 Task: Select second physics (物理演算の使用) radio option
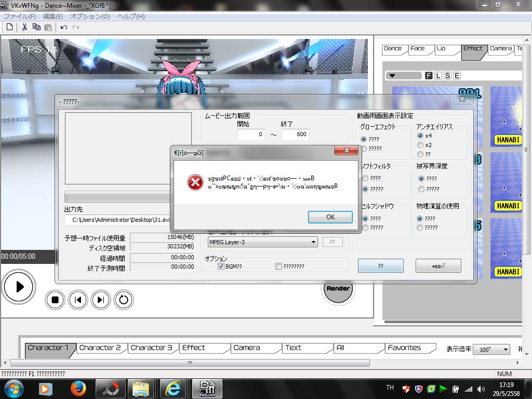tap(420, 228)
